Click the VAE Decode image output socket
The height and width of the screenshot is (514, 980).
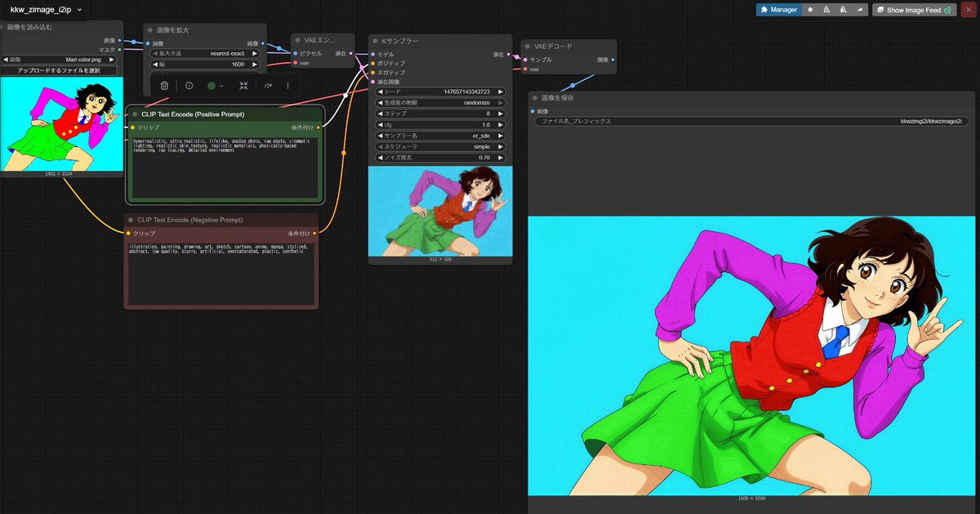612,60
